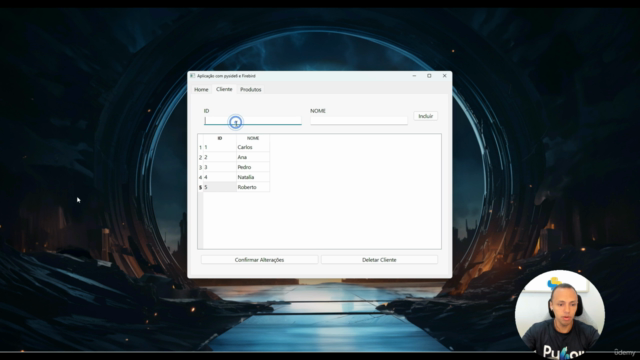The image size is (640, 360).
Task: Click row header 1 of the table
Action: (x=200, y=147)
